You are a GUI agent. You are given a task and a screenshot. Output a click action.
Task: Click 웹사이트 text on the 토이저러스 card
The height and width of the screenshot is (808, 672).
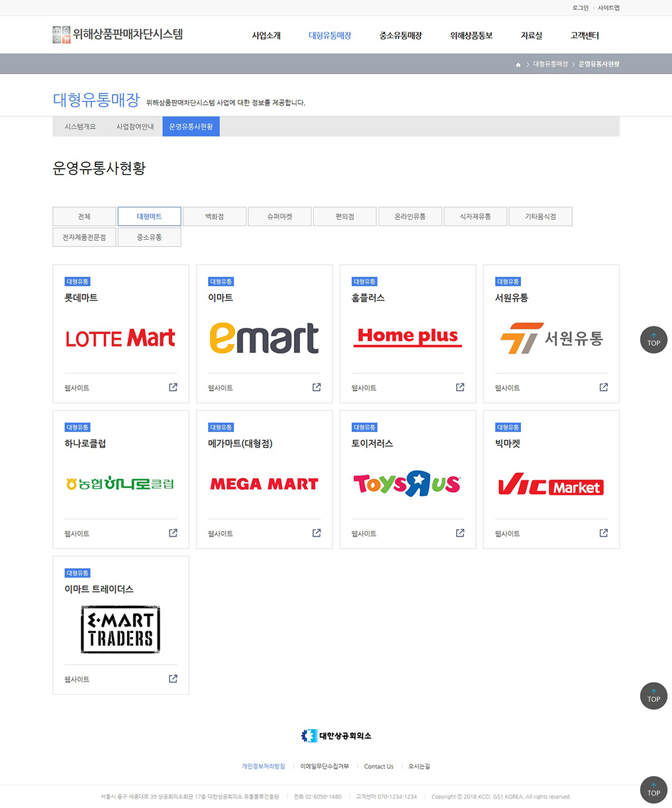(x=364, y=534)
